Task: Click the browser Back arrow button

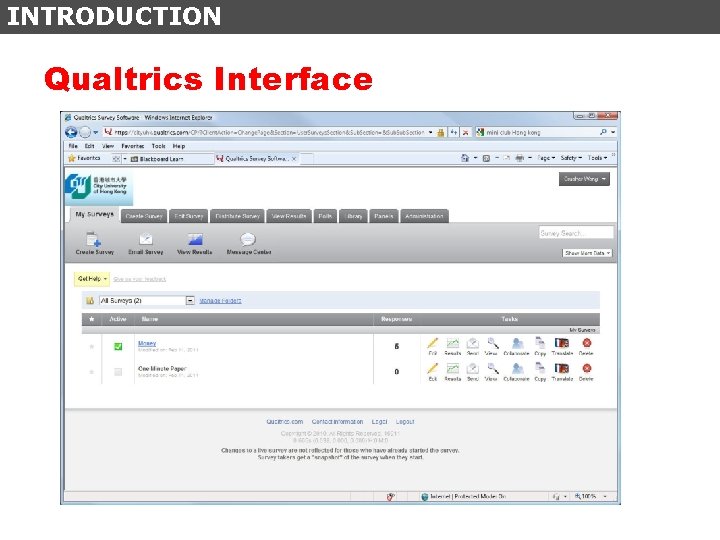Action: (x=71, y=132)
